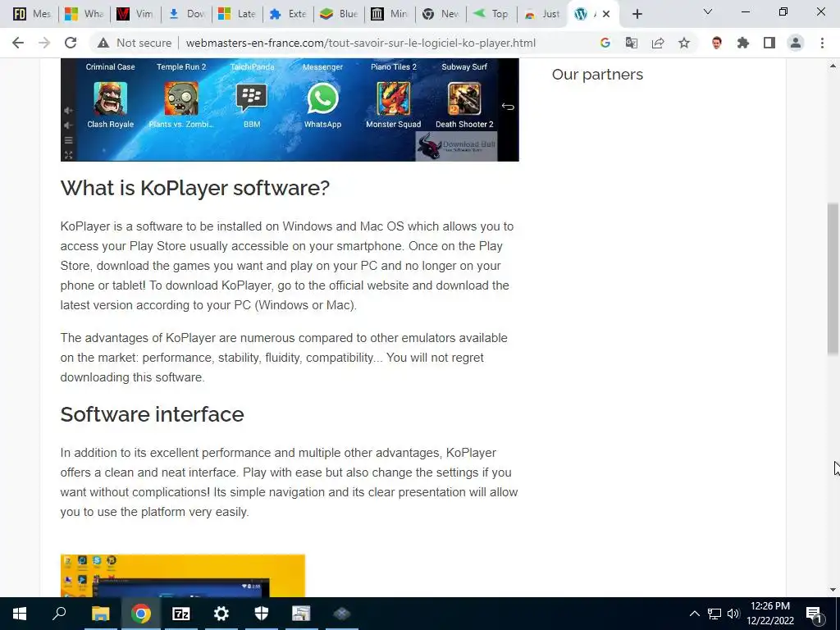Click the emulator back arrow icon
840x630 pixels.
(508, 107)
